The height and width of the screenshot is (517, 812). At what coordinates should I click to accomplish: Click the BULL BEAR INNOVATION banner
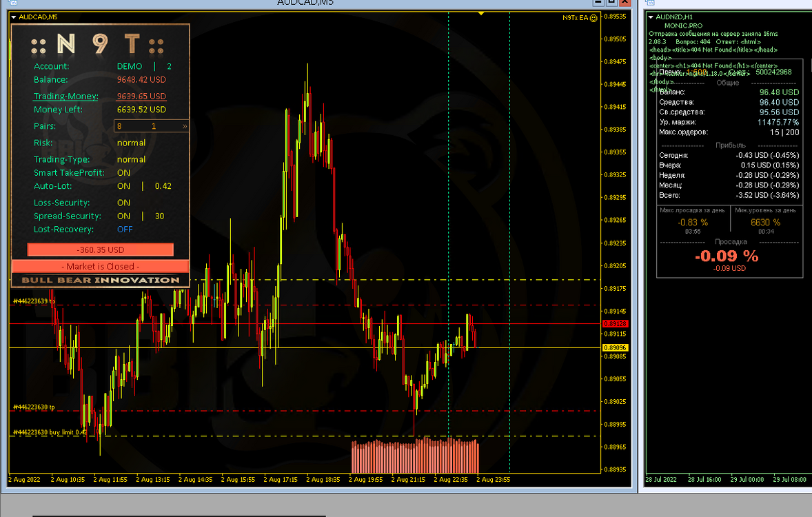tap(101, 281)
